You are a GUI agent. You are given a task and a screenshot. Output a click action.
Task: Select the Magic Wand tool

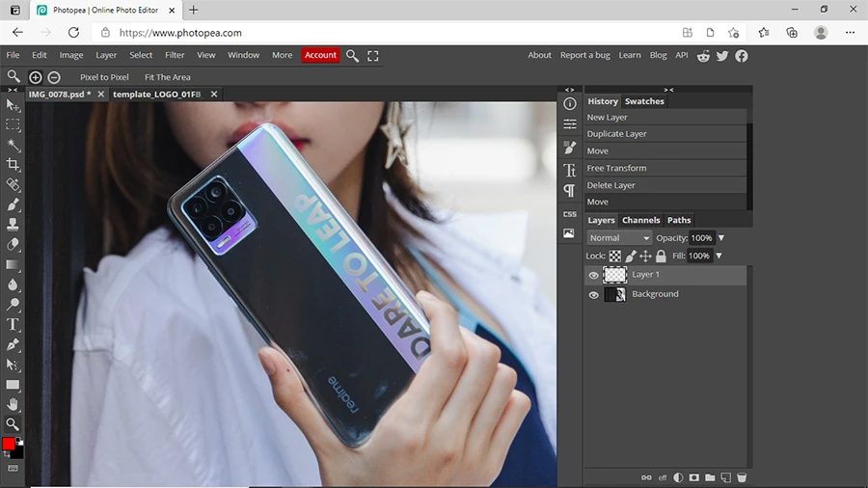14,145
